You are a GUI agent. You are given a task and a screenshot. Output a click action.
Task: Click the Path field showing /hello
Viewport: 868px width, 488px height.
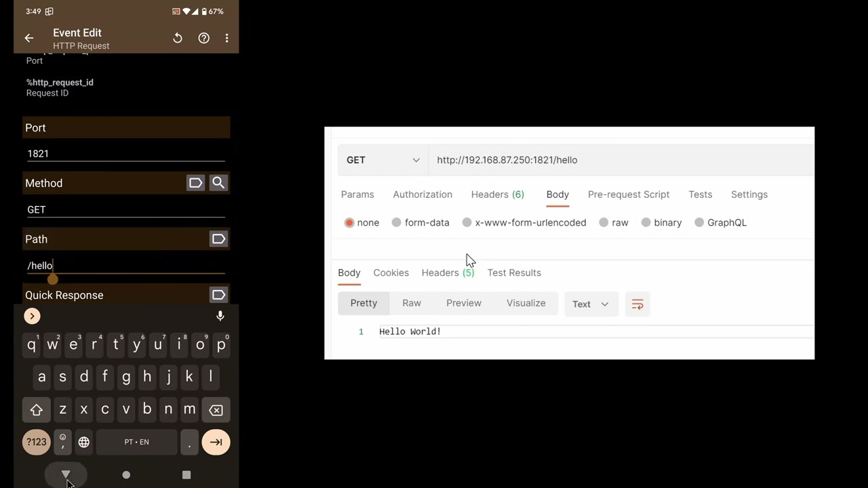[x=126, y=266]
